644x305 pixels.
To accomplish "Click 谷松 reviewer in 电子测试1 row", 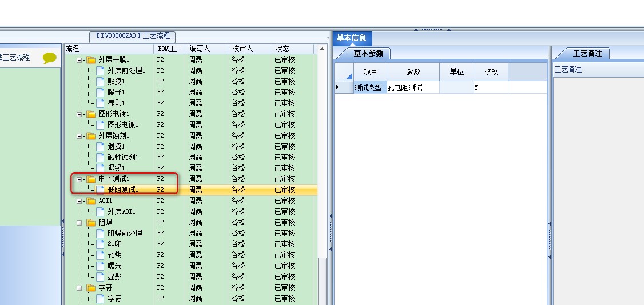I will 238,179.
